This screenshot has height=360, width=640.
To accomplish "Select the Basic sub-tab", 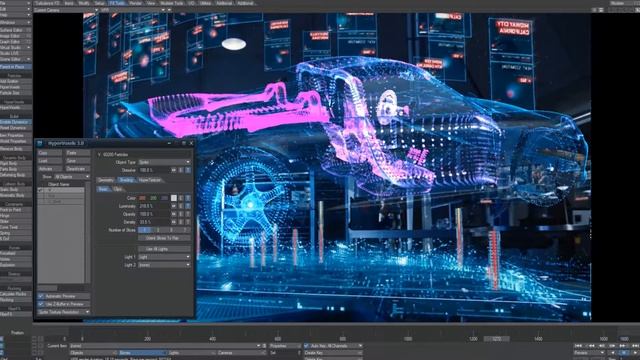I will point(104,189).
